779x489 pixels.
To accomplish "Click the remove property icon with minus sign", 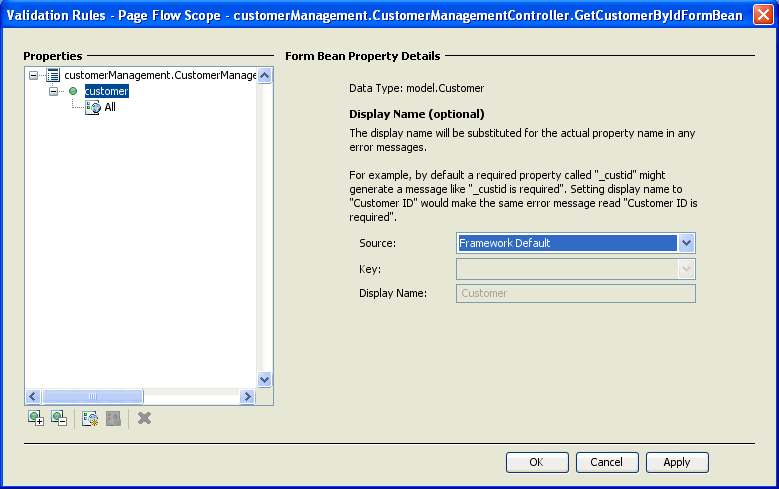I will (x=59, y=418).
